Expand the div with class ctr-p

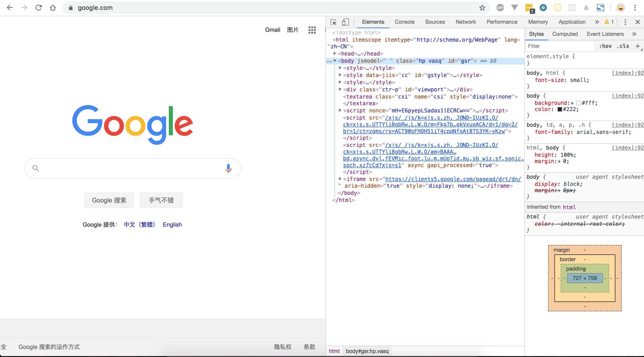pos(340,89)
